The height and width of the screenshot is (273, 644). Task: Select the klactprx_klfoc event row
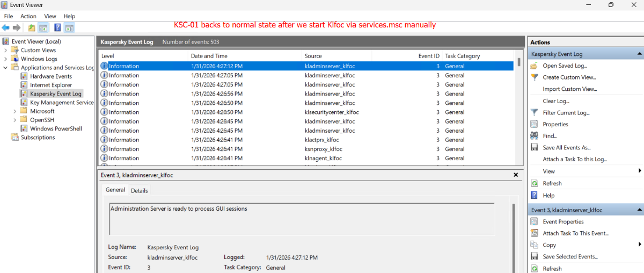click(x=306, y=140)
